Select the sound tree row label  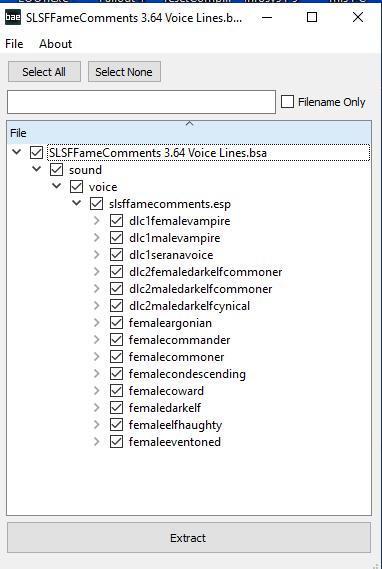[85, 170]
